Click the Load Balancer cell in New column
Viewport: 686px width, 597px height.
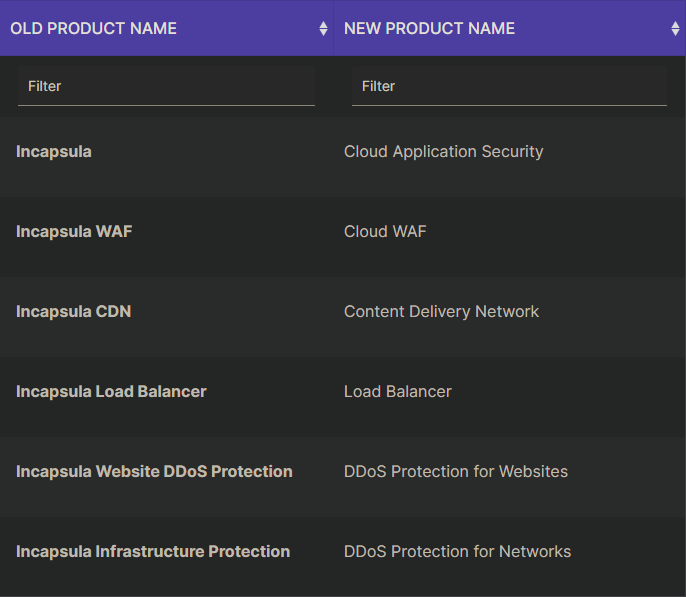point(397,392)
